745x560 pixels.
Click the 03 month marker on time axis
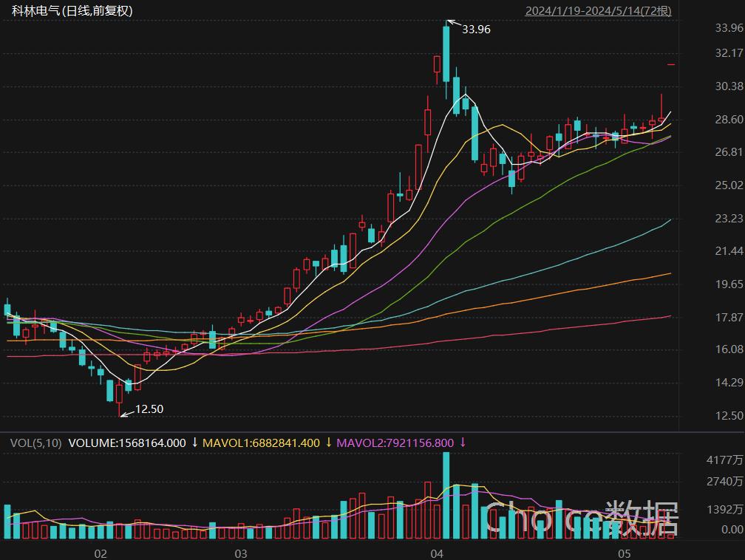click(x=241, y=553)
